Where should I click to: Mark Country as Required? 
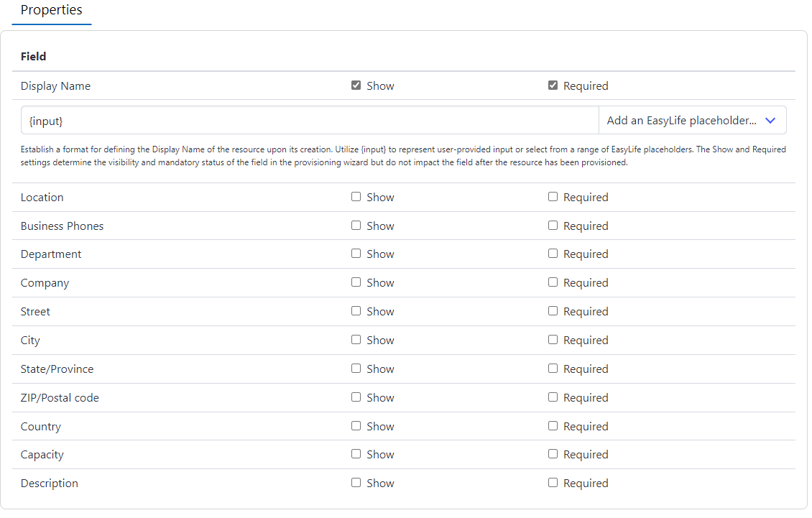[553, 426]
